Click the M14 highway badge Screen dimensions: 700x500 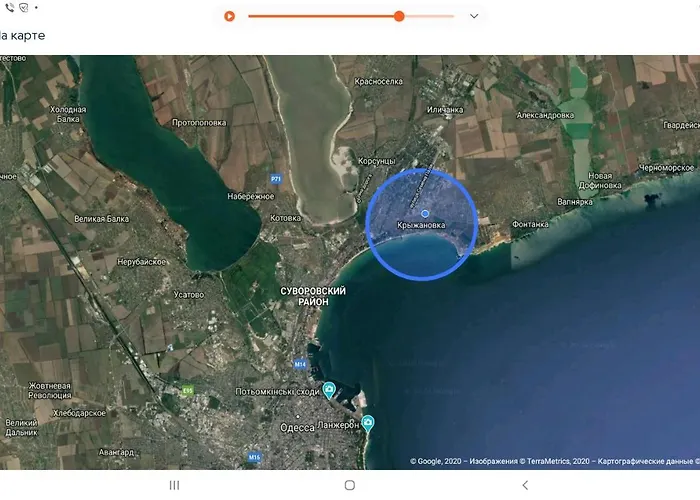(299, 364)
